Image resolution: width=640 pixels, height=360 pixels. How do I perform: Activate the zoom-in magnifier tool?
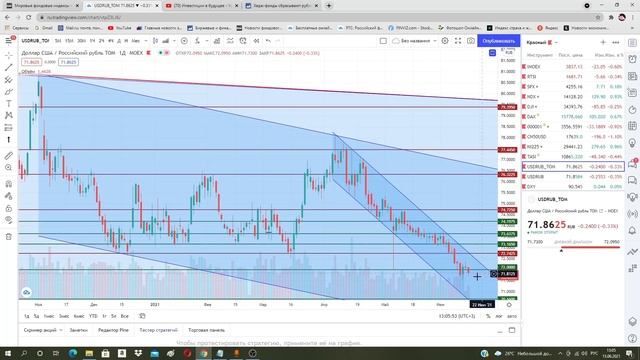coord(9,167)
